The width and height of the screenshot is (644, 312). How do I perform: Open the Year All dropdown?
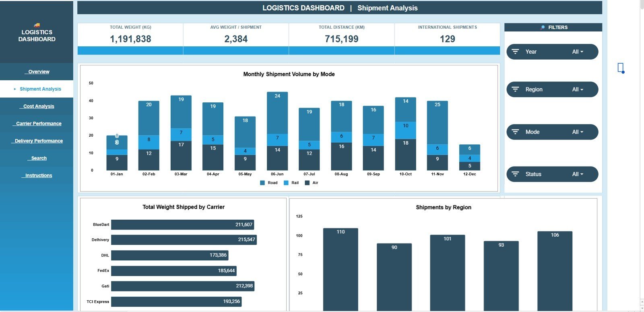578,52
